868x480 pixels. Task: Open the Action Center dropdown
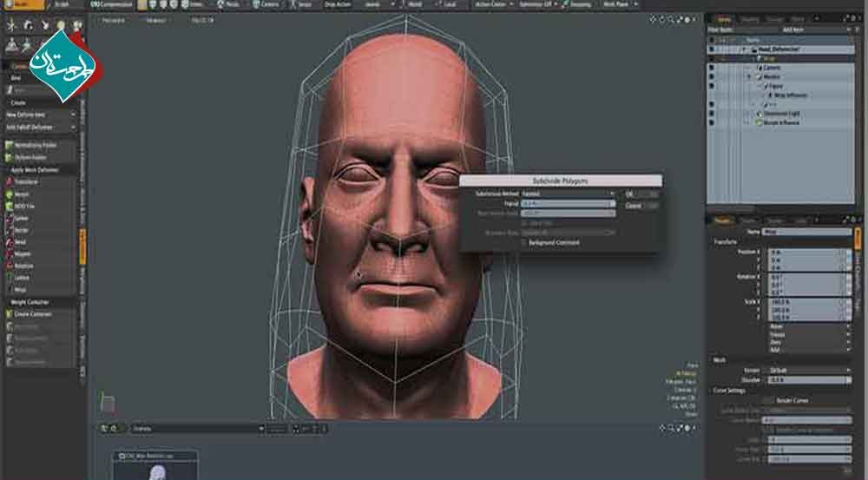click(493, 4)
